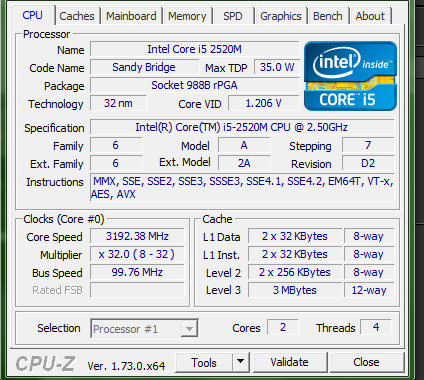This screenshot has height=380, width=424.
Task: Click the Bus Speed value 99.76 MHz
Action: (x=137, y=272)
